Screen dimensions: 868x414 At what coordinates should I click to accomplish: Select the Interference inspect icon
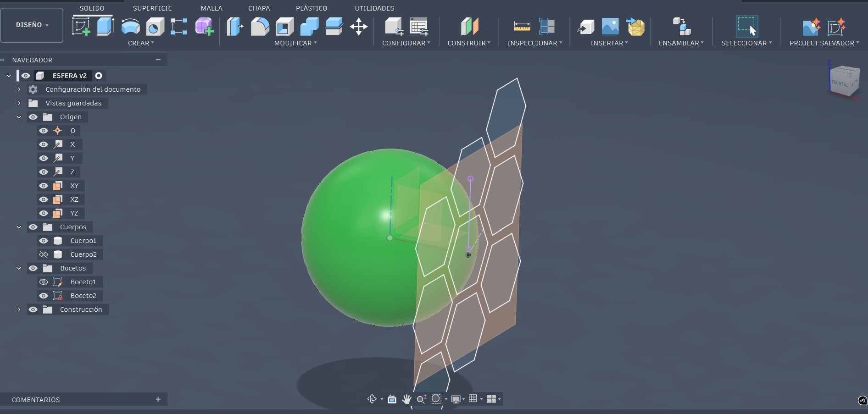click(x=547, y=27)
